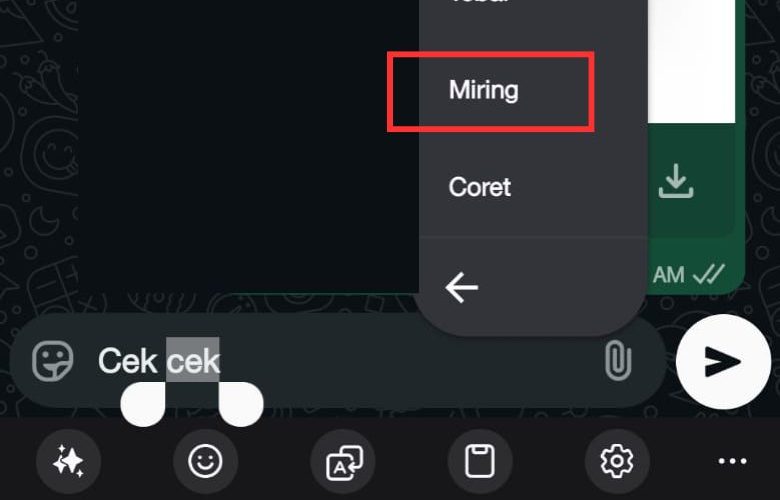Choose the Miring formatting option

(x=484, y=91)
